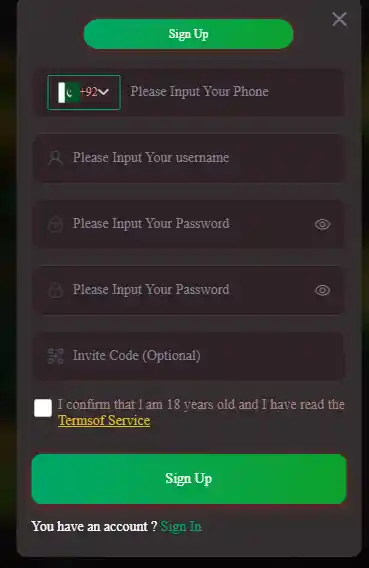Click the invite code grid icon
The height and width of the screenshot is (568, 369).
tap(55, 356)
